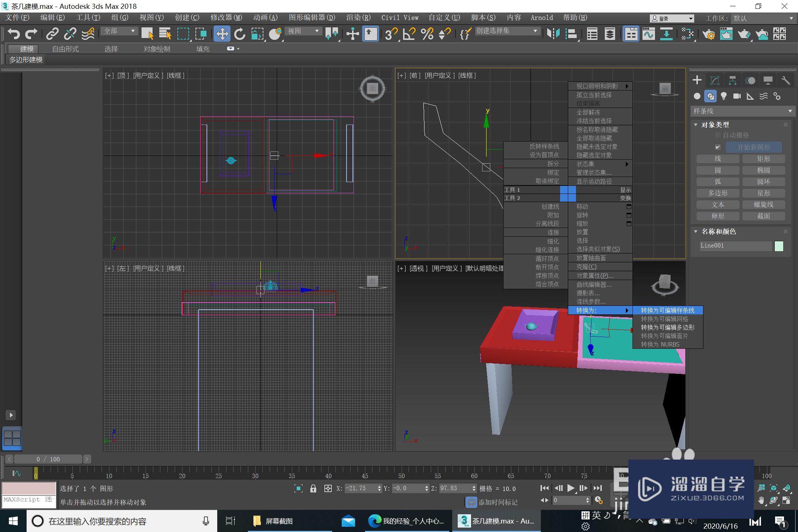Open the 登录 sign-in dropdown
798x532 pixels.
(x=672, y=18)
